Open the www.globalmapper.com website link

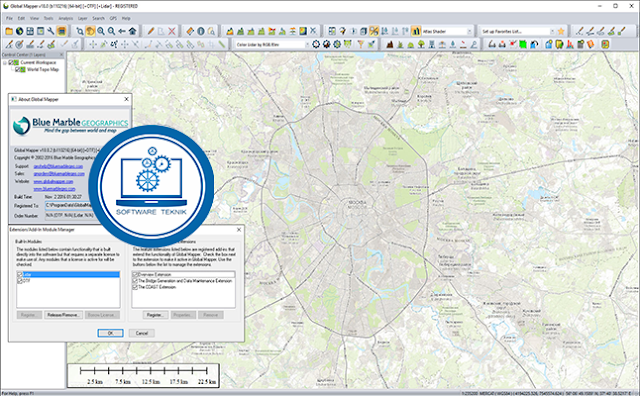[x=53, y=181]
